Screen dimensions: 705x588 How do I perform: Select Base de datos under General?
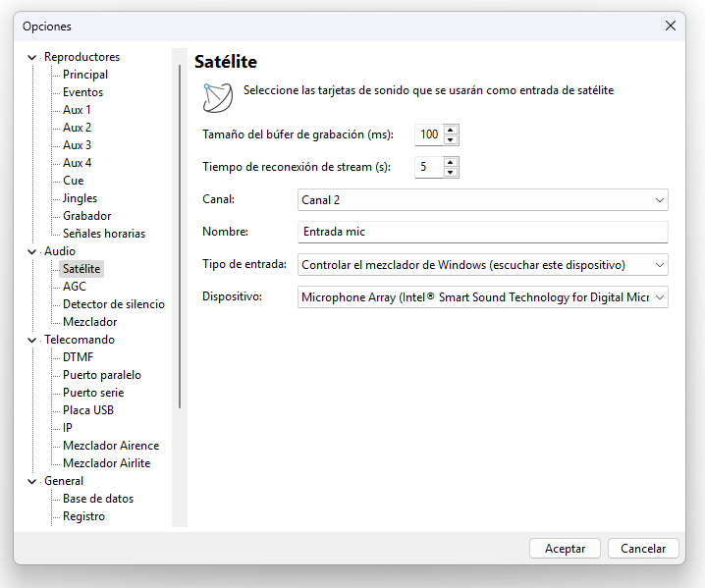point(97,499)
